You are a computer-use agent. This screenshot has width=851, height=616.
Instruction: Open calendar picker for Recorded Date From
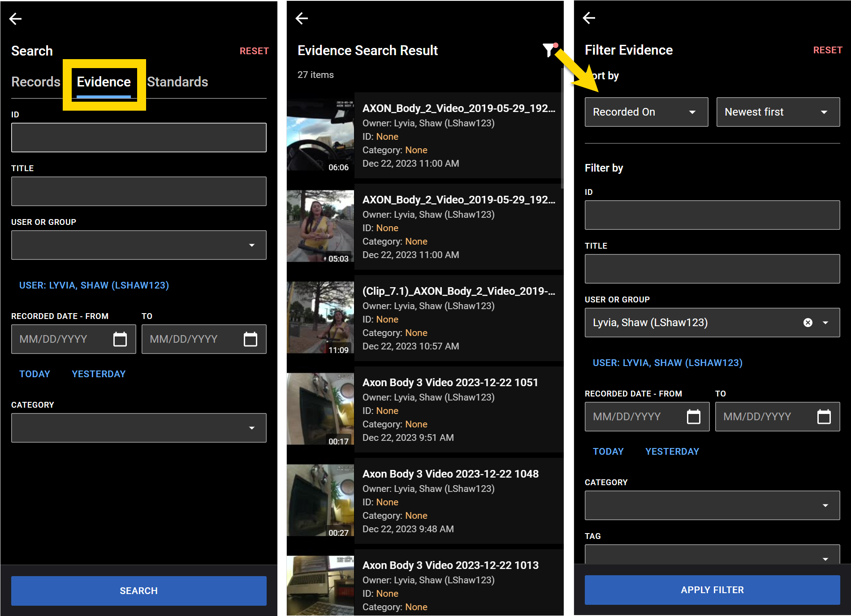(x=120, y=339)
